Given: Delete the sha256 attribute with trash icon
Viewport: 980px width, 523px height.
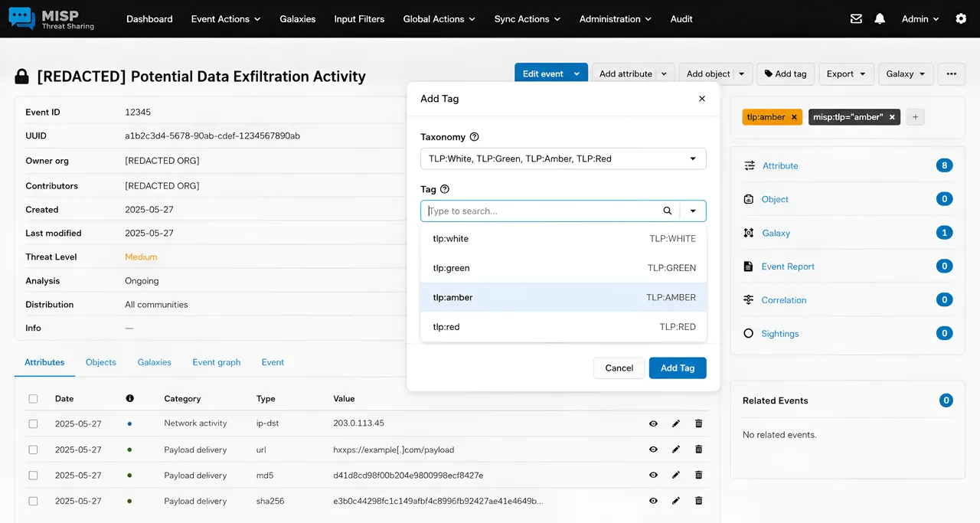Looking at the screenshot, I should tap(698, 501).
